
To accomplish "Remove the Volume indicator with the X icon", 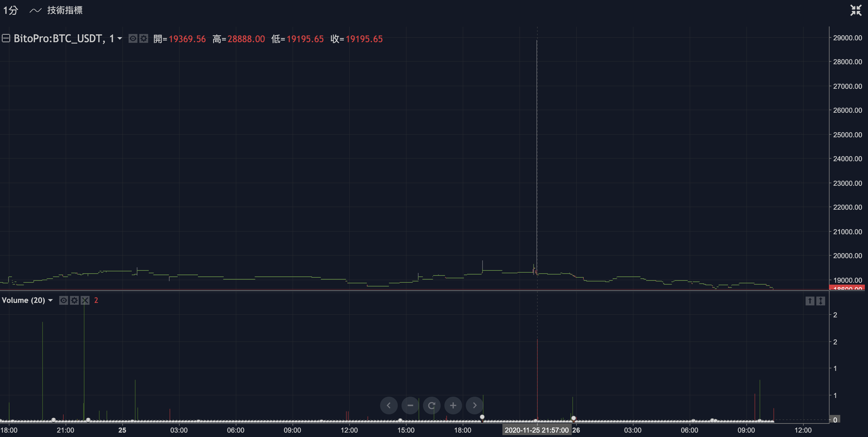I will [85, 300].
